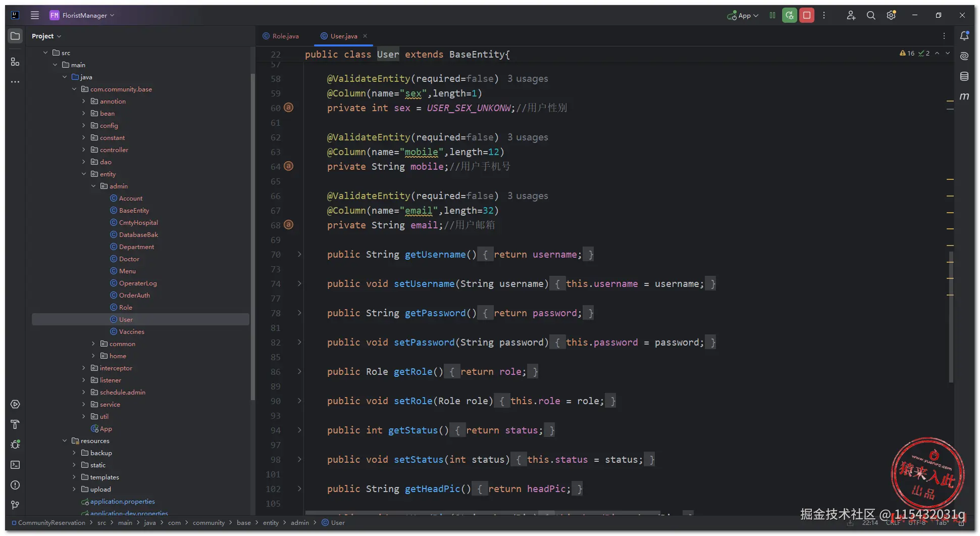Open the FloristManager project dropdown

click(82, 15)
